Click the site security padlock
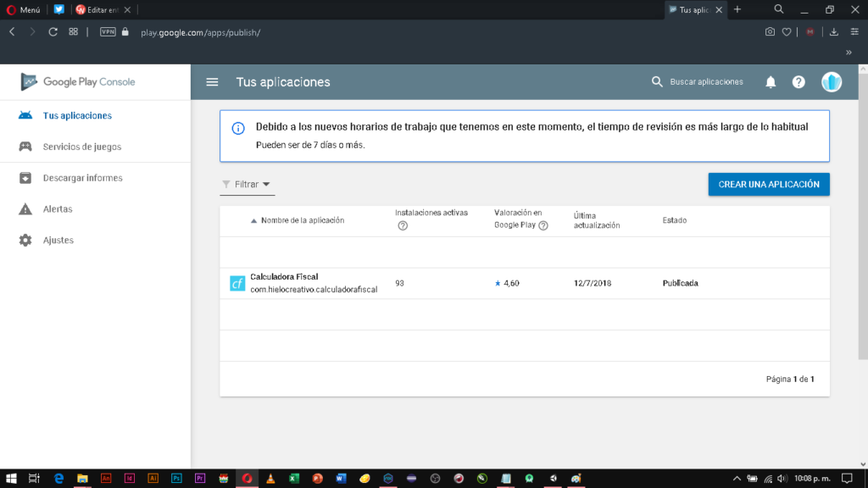 [x=125, y=32]
